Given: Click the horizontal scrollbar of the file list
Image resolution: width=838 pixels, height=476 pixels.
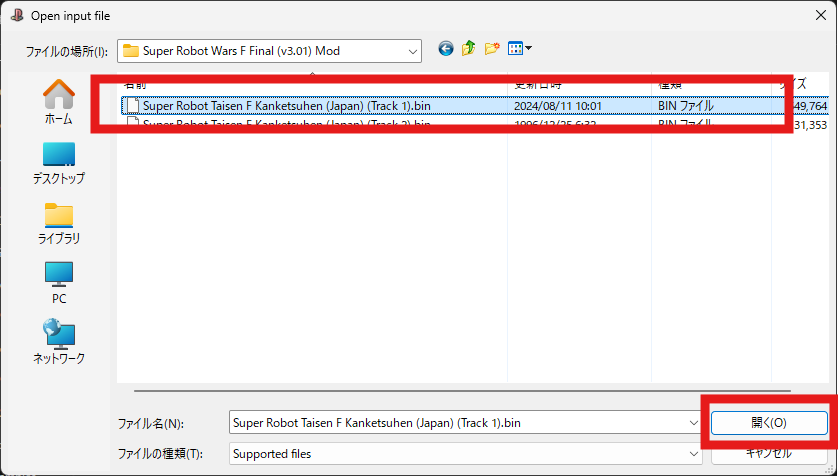Looking at the screenshot, I should coord(462,391).
